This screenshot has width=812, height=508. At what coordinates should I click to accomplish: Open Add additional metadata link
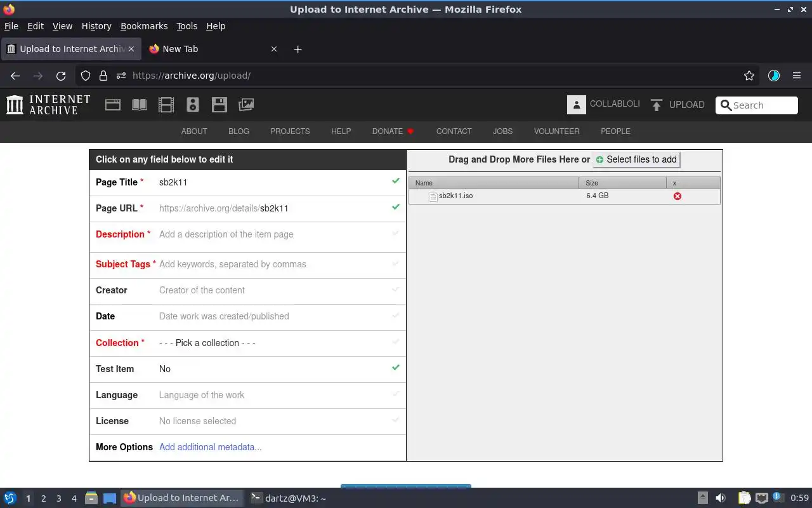tap(211, 447)
